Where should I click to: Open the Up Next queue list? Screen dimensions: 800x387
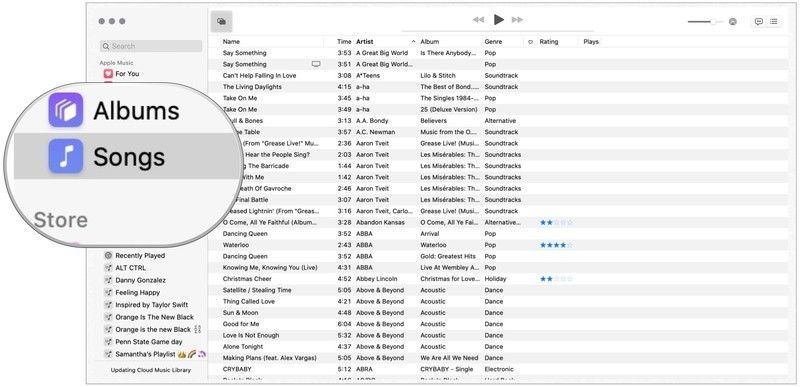[x=773, y=21]
